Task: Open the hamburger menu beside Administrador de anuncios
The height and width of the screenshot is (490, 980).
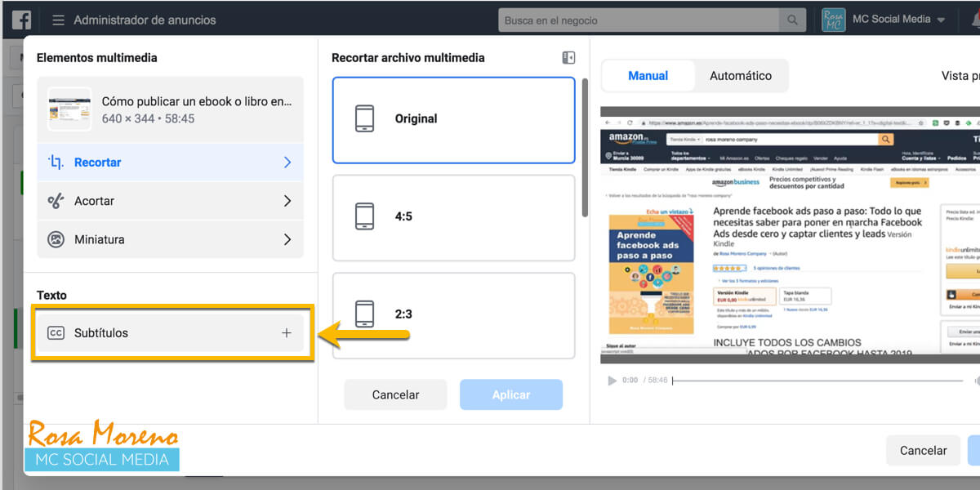Action: 58,20
